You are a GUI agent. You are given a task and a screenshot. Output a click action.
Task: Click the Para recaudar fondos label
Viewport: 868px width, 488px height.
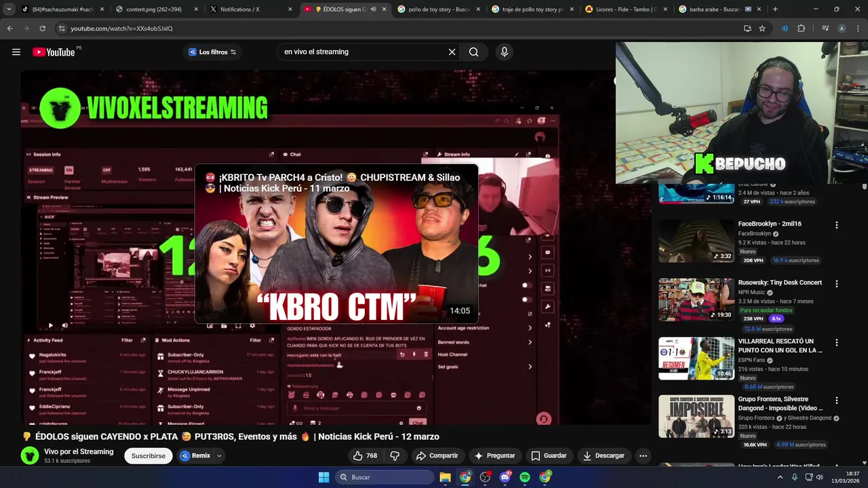click(766, 310)
